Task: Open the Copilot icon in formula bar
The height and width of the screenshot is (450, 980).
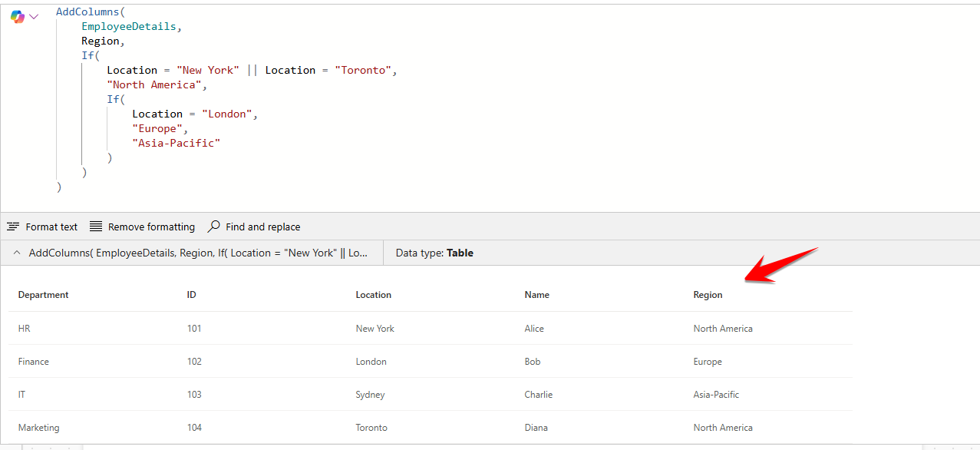Action: point(17,16)
